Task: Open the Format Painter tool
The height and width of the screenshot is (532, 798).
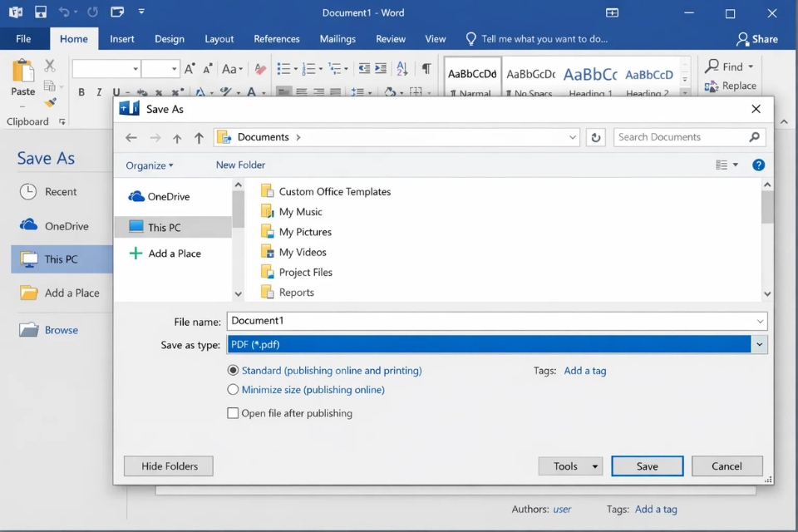Action: (52, 102)
